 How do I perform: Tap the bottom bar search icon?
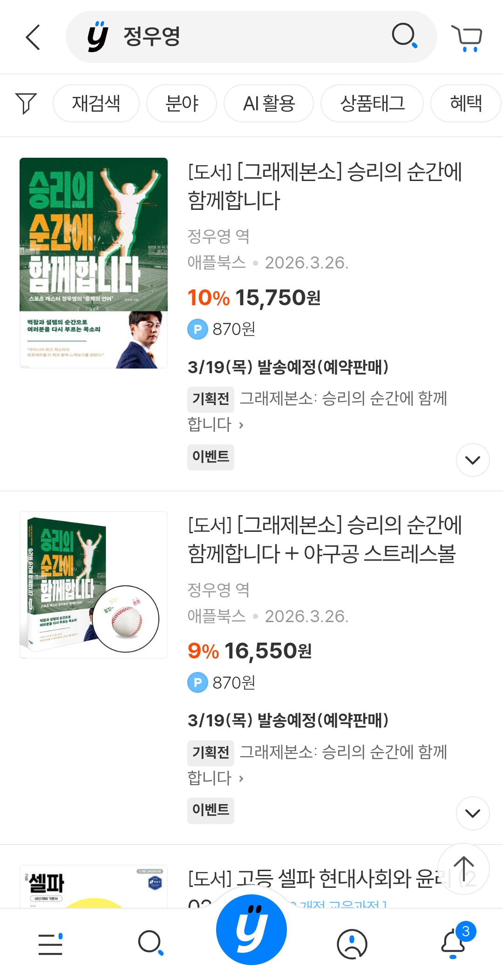pos(150,943)
